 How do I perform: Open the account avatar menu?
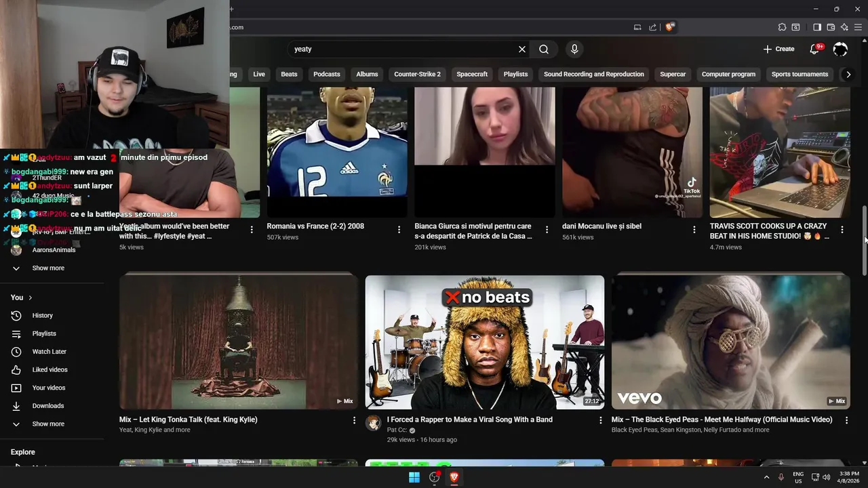(840, 49)
